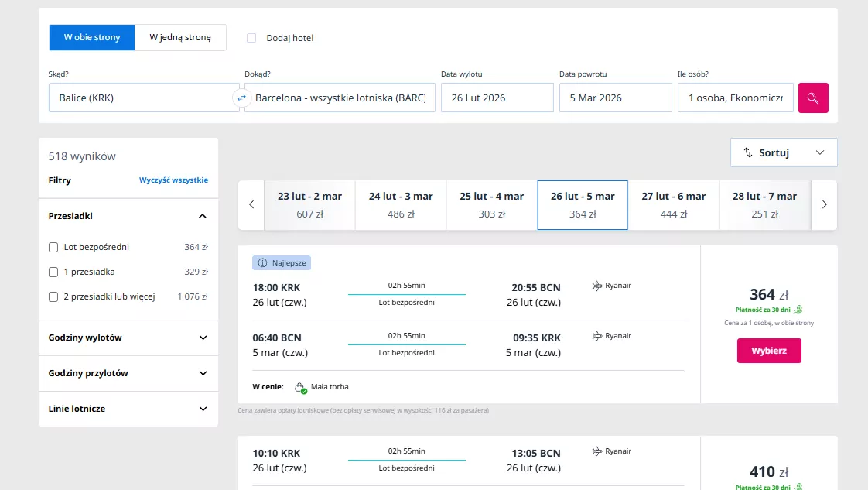Click the Data wylotu date field

point(497,98)
